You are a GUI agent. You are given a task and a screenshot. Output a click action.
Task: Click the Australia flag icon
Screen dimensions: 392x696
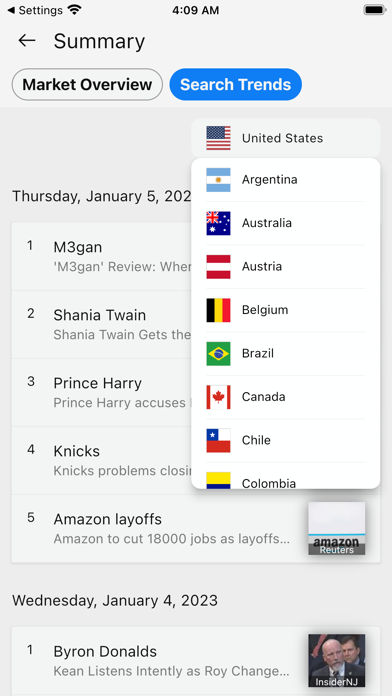coord(218,223)
